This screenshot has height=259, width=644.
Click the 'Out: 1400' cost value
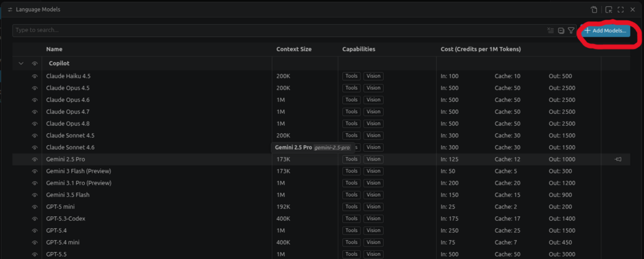click(x=562, y=219)
